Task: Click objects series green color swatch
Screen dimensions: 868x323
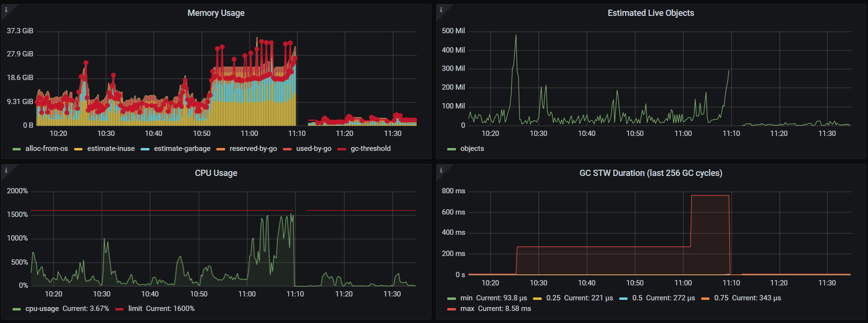Action: click(x=452, y=149)
